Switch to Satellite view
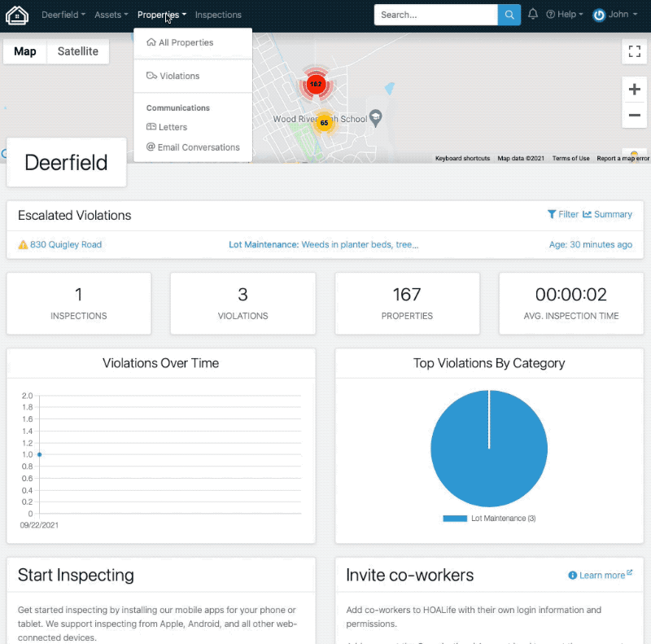Screen dimensions: 651x644 (78, 51)
